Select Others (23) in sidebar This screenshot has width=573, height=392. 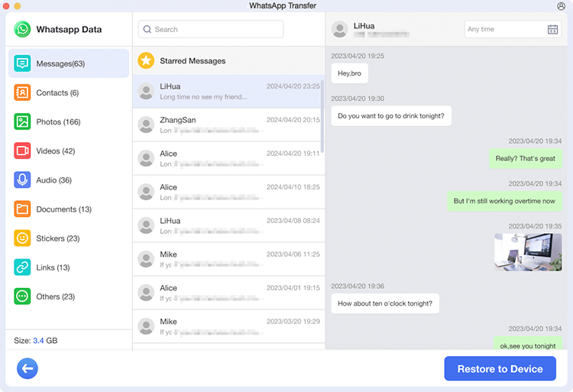pos(69,296)
